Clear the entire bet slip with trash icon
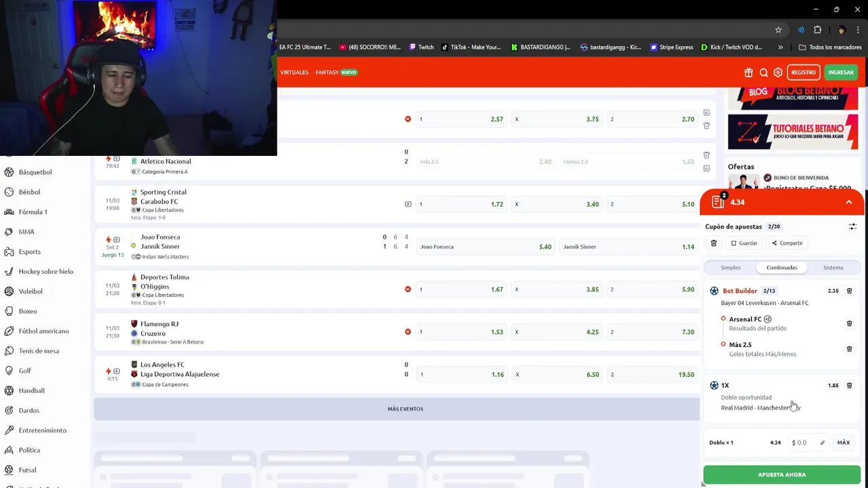868x488 pixels. [x=713, y=243]
